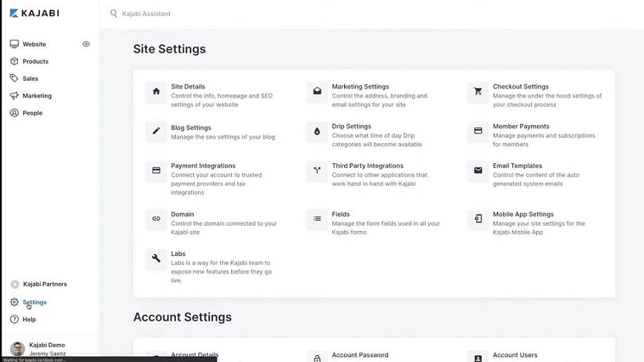Screen dimensions: 644x362
Task: Toggle the website preview eye icon
Action: pos(86,44)
